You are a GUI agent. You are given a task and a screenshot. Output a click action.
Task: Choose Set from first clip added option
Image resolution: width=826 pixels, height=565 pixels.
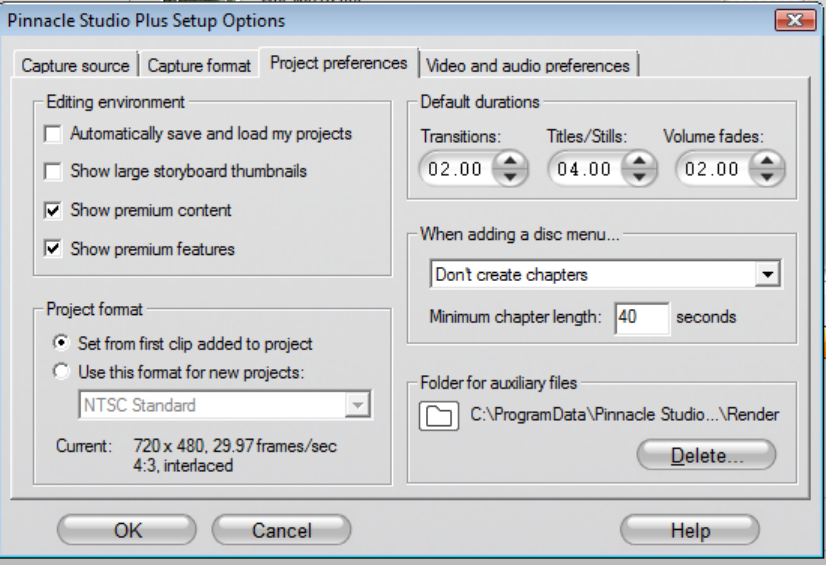tap(62, 343)
